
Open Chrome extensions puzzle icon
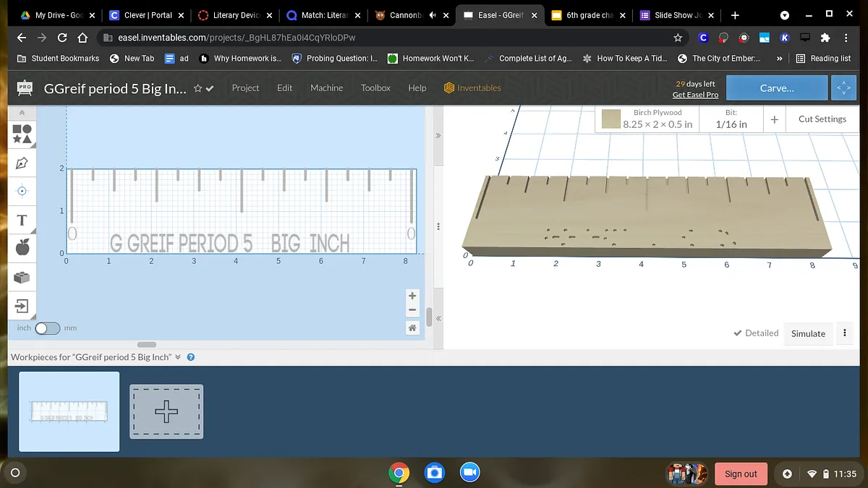825,38
